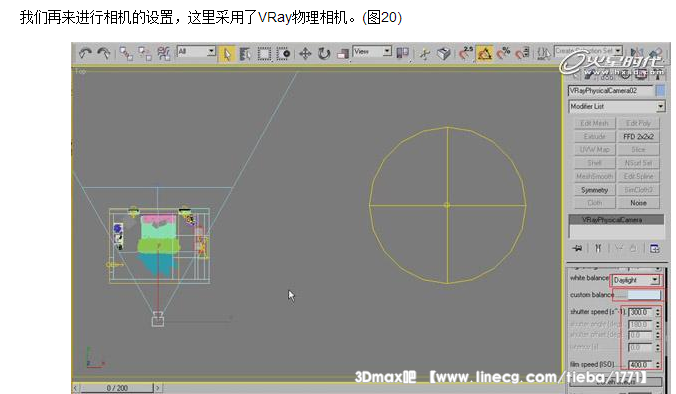Click the Keyboard Shortcut Override icon
This screenshot has height=394, width=676.
444,54
